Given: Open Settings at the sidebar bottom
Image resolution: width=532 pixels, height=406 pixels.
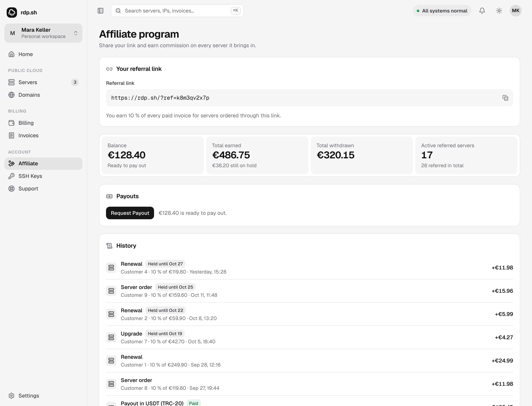Looking at the screenshot, I should [43, 396].
